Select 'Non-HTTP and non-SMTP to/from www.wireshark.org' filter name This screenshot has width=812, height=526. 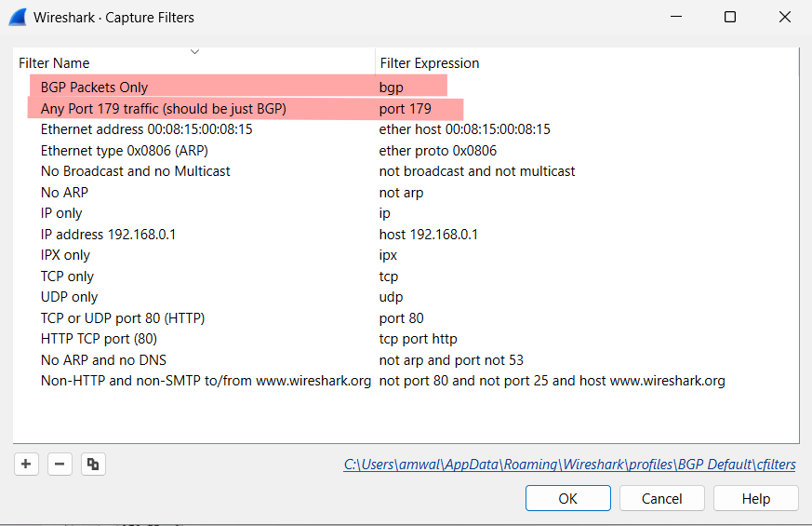(206, 381)
